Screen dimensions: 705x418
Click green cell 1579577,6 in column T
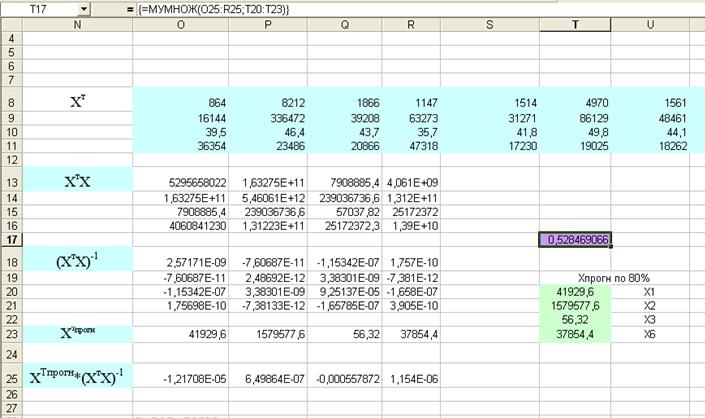pyautogui.click(x=575, y=306)
